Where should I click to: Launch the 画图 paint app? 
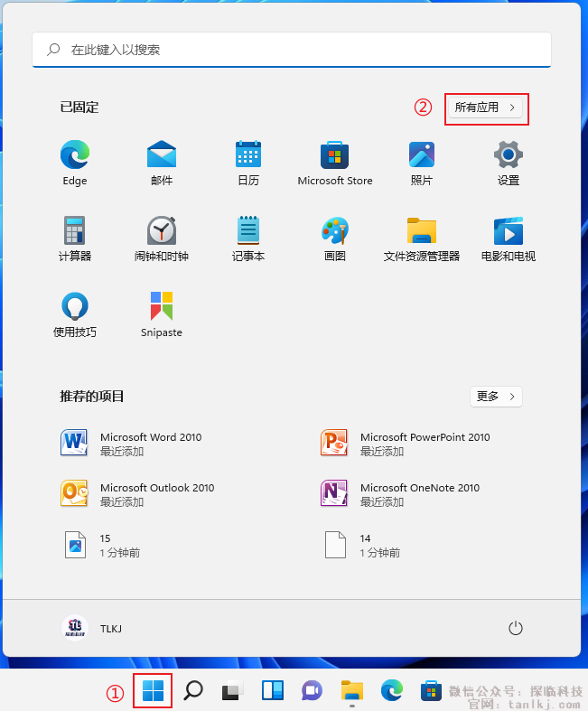point(334,239)
